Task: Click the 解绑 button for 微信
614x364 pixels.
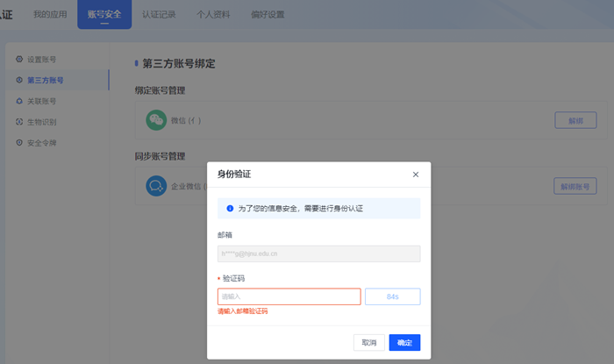Action: pyautogui.click(x=575, y=120)
